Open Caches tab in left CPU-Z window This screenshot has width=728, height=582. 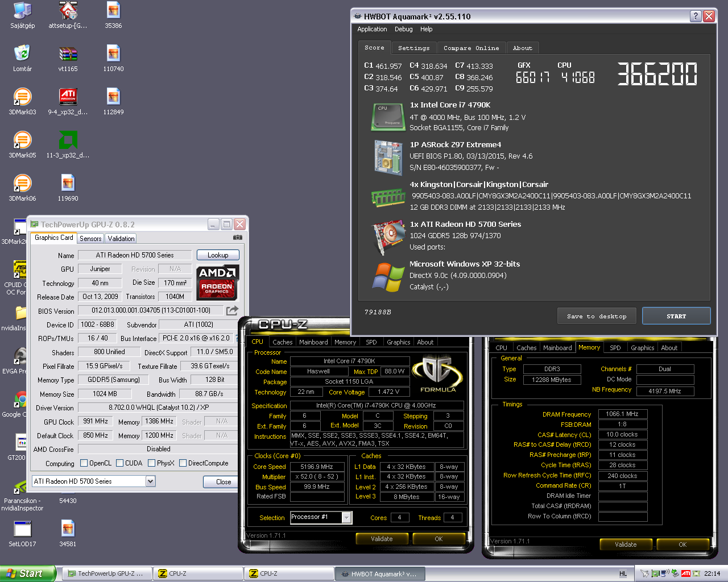[283, 342]
